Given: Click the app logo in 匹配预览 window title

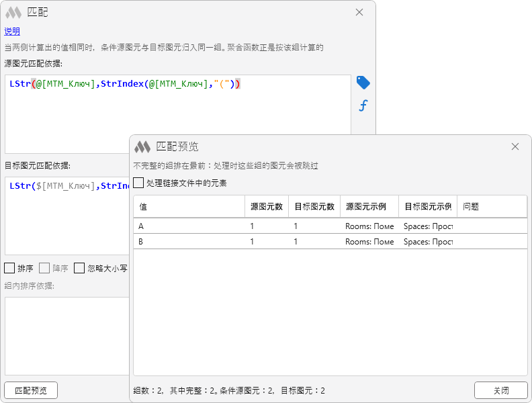Looking at the screenshot, I should pos(142,147).
